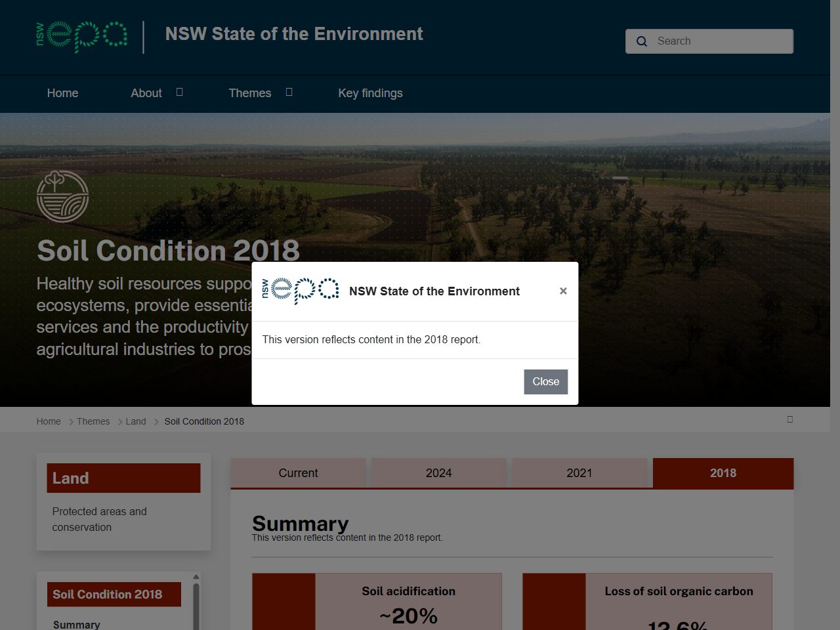Open the Home navigation item
The width and height of the screenshot is (840, 630).
pyautogui.click(x=62, y=93)
